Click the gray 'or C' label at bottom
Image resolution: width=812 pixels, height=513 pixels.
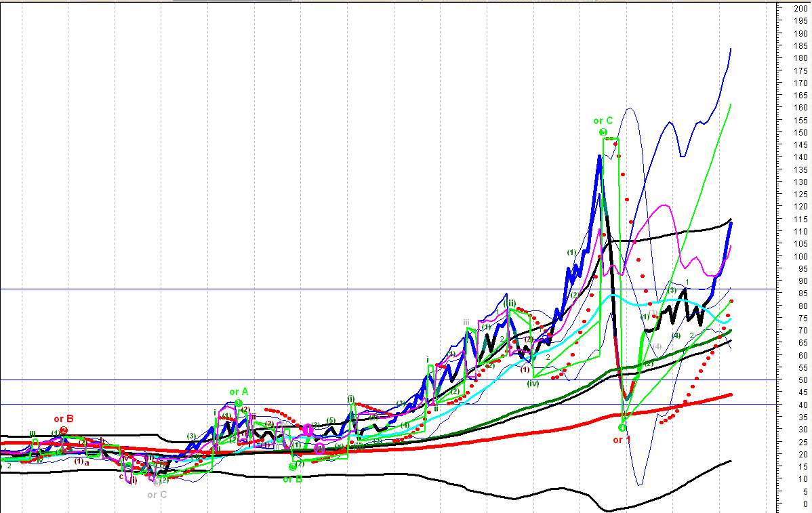click(x=157, y=495)
